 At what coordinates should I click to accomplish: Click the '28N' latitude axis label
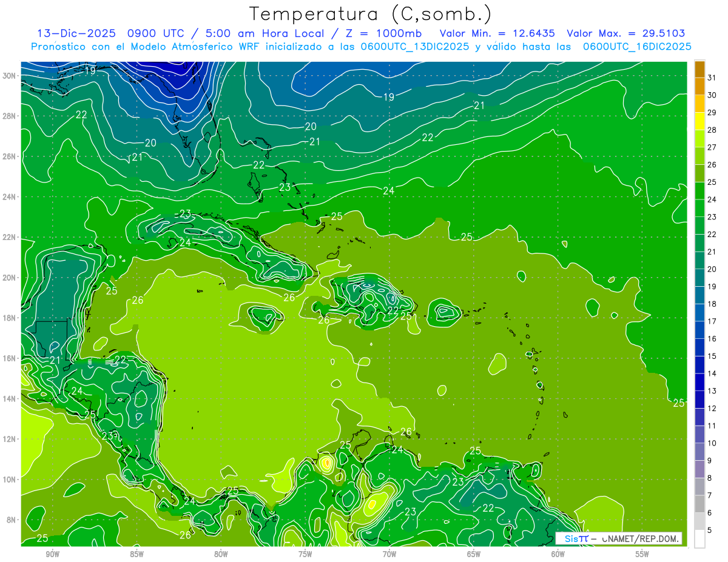(9, 116)
